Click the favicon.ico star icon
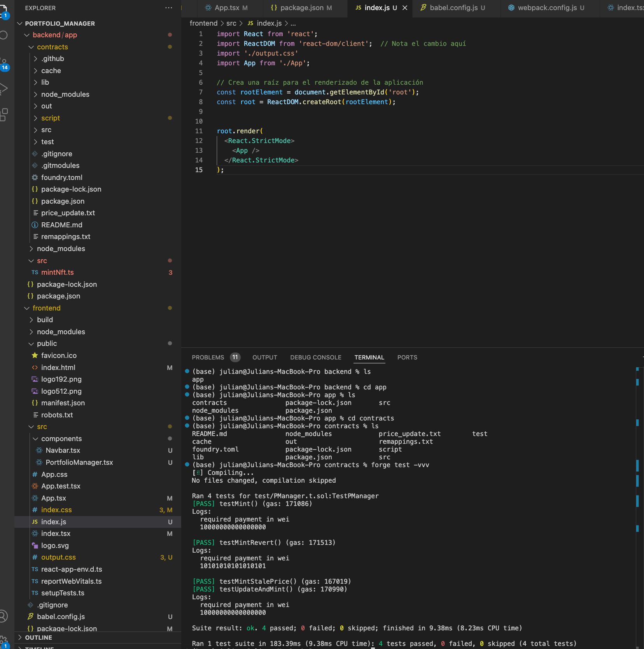644x649 pixels. [35, 356]
